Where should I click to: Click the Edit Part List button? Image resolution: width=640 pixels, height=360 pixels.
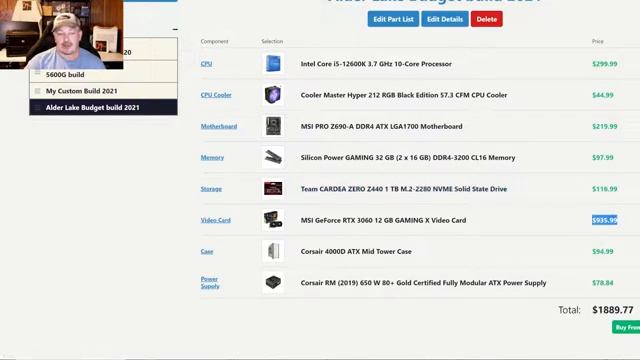(393, 19)
